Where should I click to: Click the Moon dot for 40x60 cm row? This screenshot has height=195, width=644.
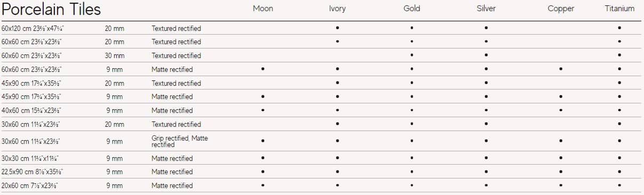point(263,110)
